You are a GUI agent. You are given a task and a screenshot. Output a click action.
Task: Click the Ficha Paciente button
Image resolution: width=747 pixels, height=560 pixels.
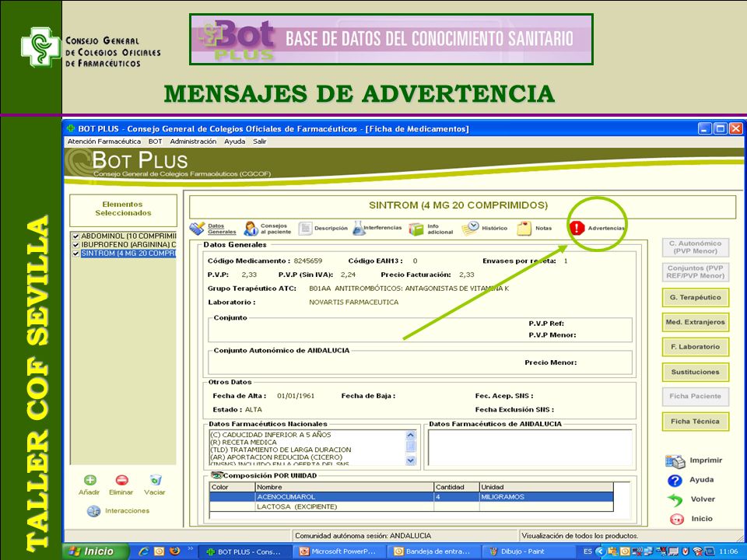(695, 396)
